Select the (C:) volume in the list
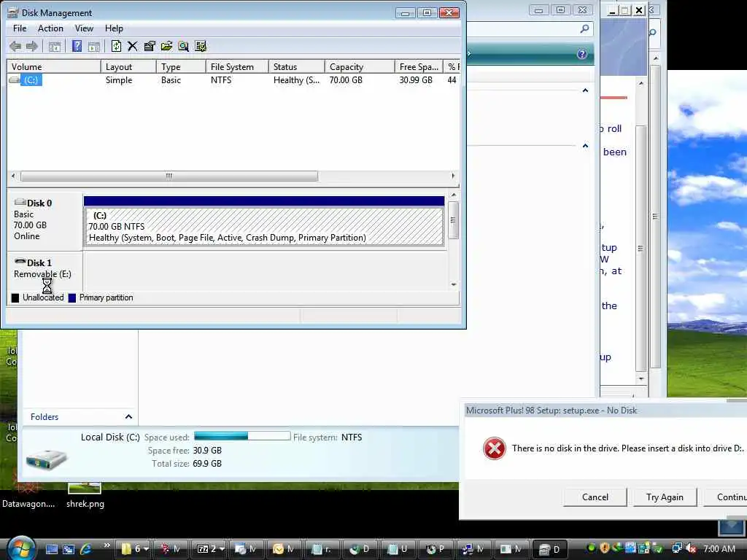This screenshot has height=560, width=747. click(31, 80)
